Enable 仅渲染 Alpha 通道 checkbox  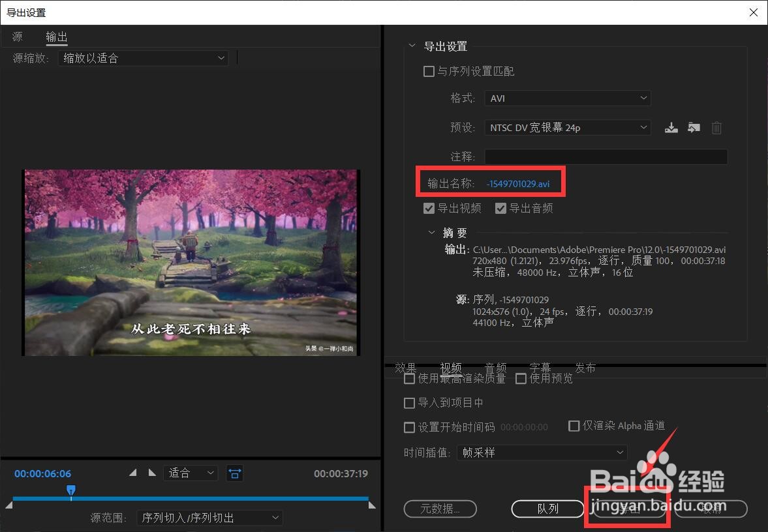tap(574, 426)
